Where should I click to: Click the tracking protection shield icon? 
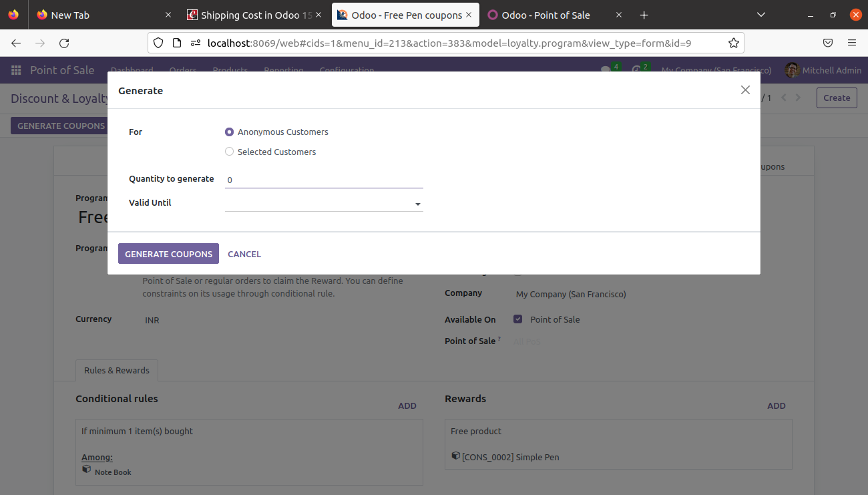[158, 43]
